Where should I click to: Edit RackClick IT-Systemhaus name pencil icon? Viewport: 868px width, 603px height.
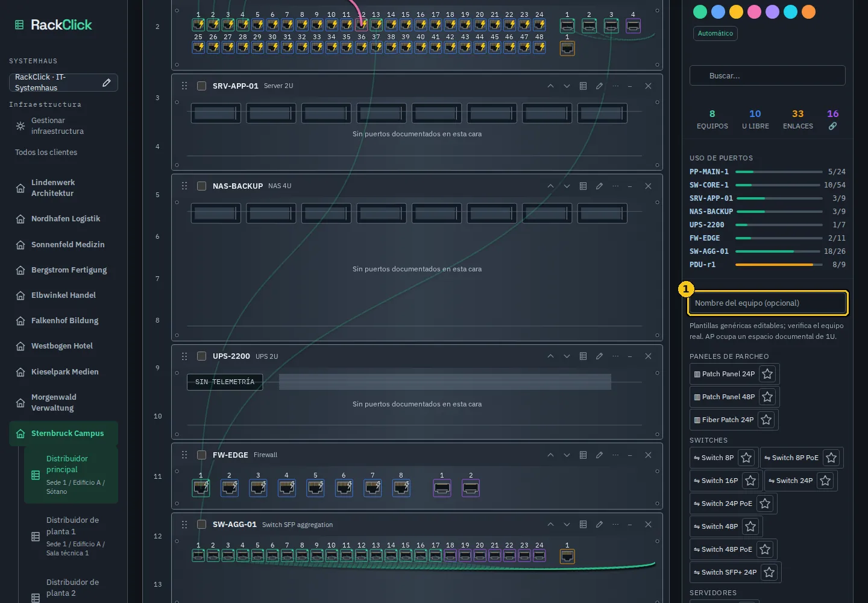coord(107,83)
